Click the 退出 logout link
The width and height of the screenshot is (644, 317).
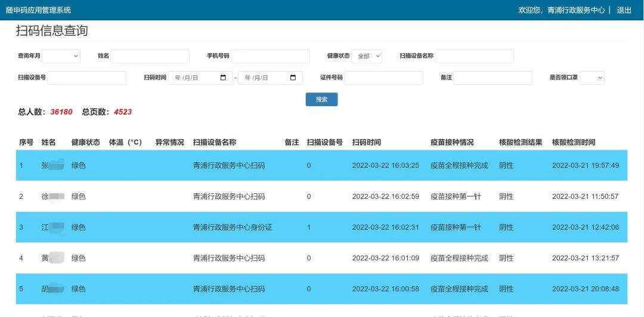tap(624, 10)
